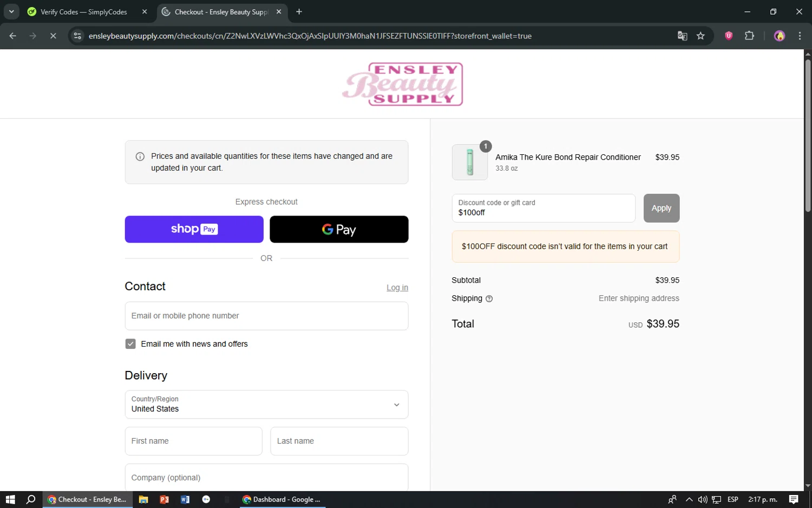Click the scrollbar down arrow
Image resolution: width=812 pixels, height=508 pixels.
coord(808,486)
